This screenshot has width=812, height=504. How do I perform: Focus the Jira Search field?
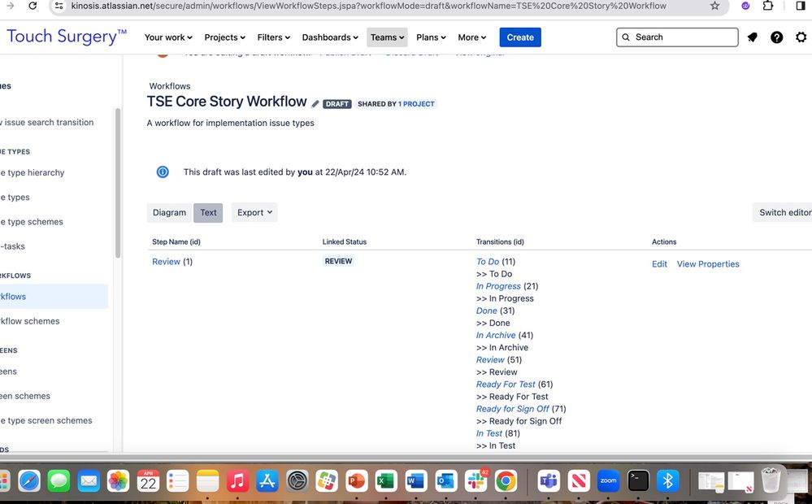tap(677, 37)
